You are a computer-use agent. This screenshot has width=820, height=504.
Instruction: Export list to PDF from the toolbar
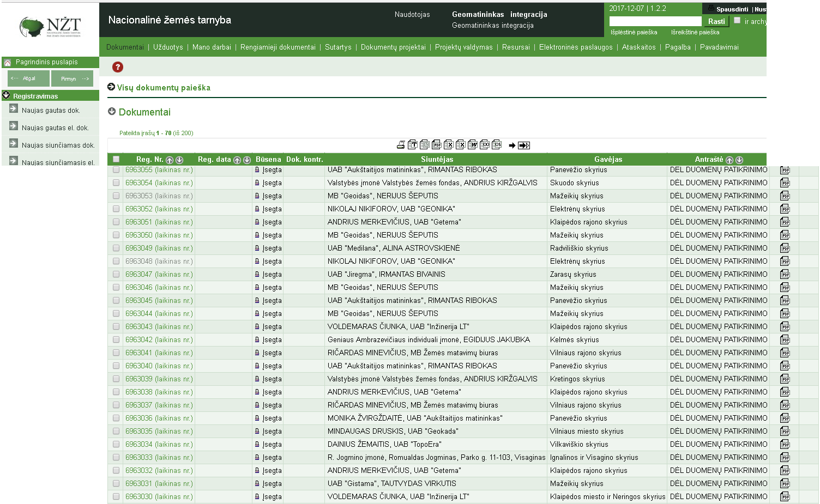pyautogui.click(x=437, y=145)
